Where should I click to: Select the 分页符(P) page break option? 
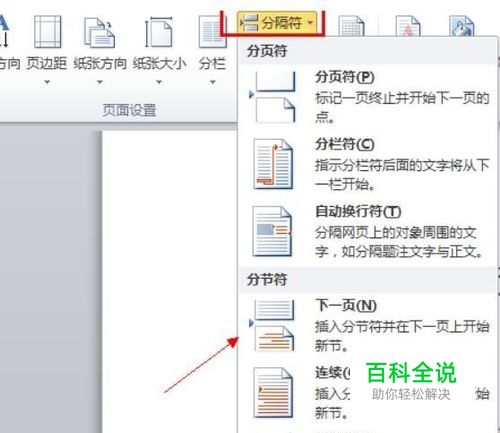pos(367,97)
